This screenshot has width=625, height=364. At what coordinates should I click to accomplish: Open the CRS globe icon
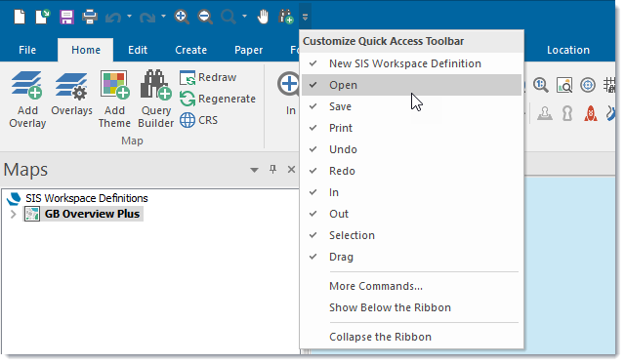pyautogui.click(x=187, y=120)
